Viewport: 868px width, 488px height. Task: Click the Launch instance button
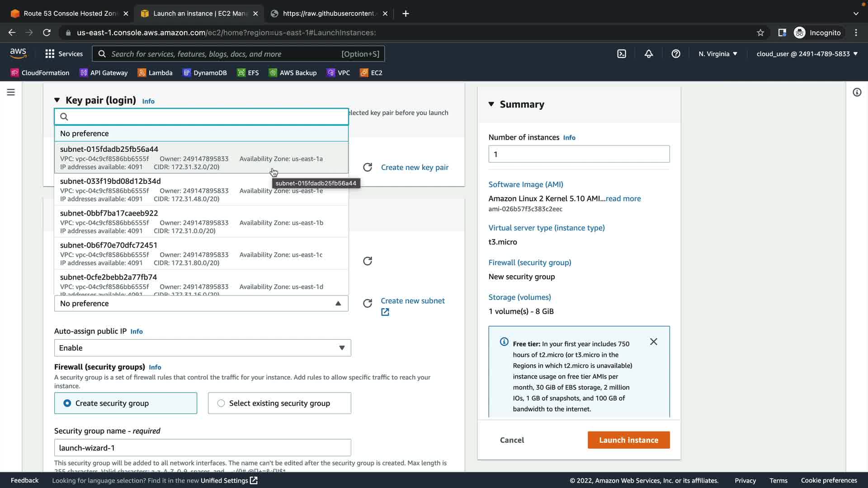coord(628,440)
